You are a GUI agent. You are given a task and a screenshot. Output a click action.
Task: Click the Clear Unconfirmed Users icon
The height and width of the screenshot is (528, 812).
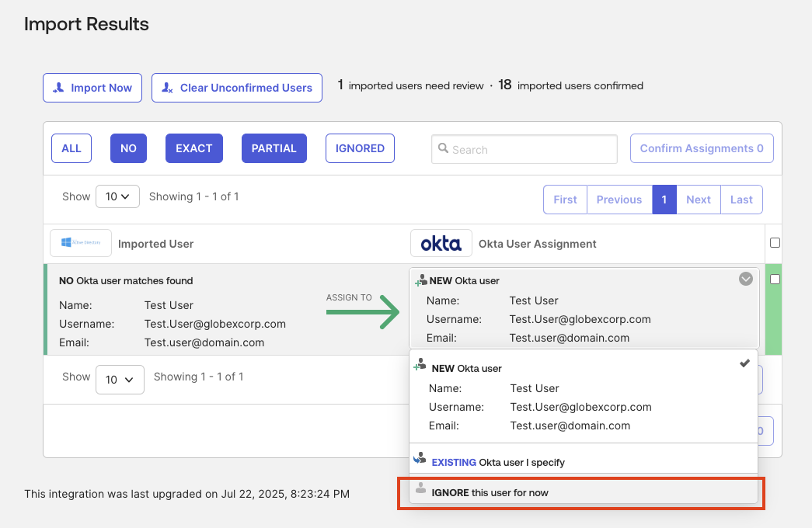[x=167, y=88]
